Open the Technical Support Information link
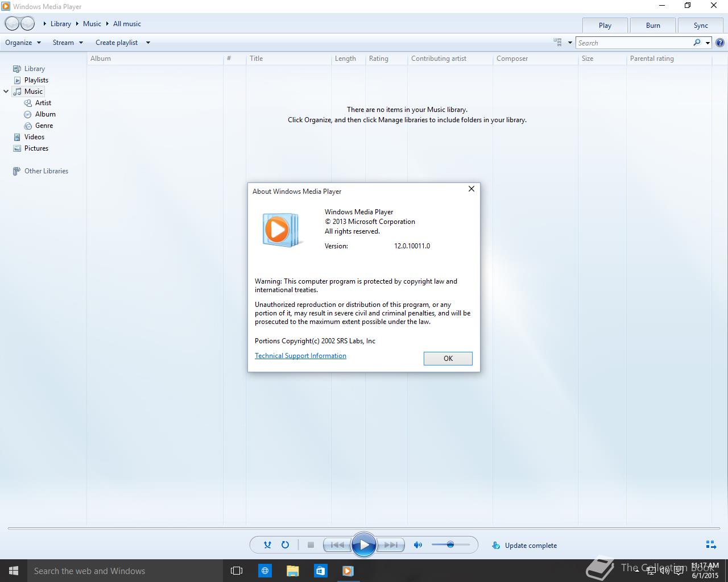The height and width of the screenshot is (582, 728). [x=300, y=356]
